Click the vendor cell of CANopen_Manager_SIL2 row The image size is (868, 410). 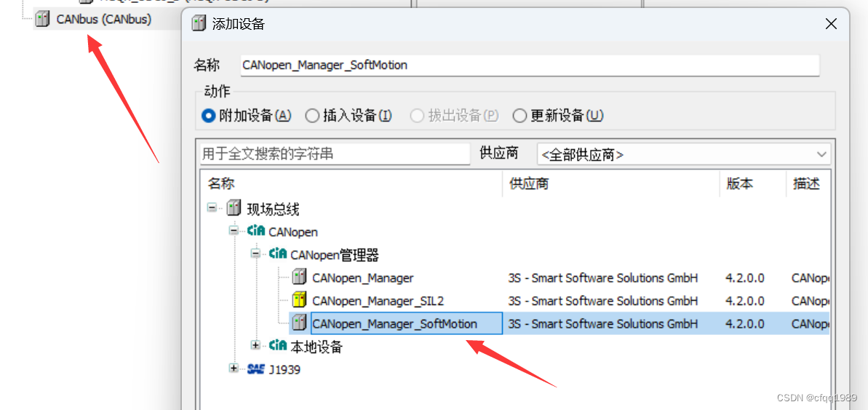click(603, 301)
